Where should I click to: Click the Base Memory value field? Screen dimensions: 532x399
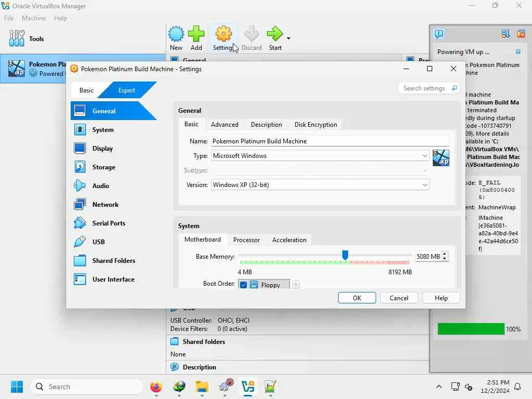(x=428, y=257)
